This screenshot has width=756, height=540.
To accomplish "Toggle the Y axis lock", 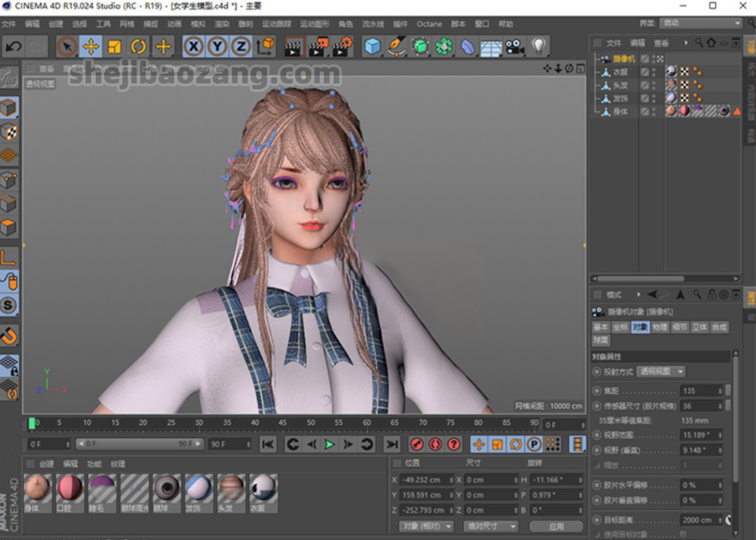I will [217, 47].
